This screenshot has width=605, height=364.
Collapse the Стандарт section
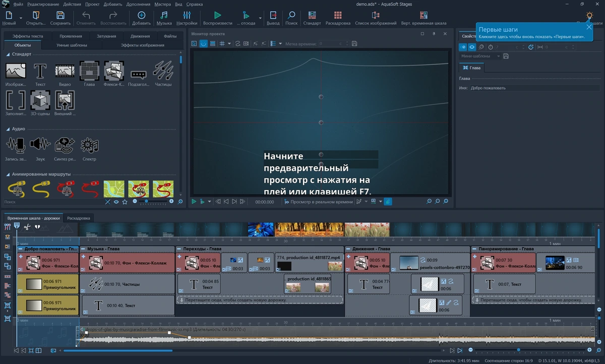[9, 54]
